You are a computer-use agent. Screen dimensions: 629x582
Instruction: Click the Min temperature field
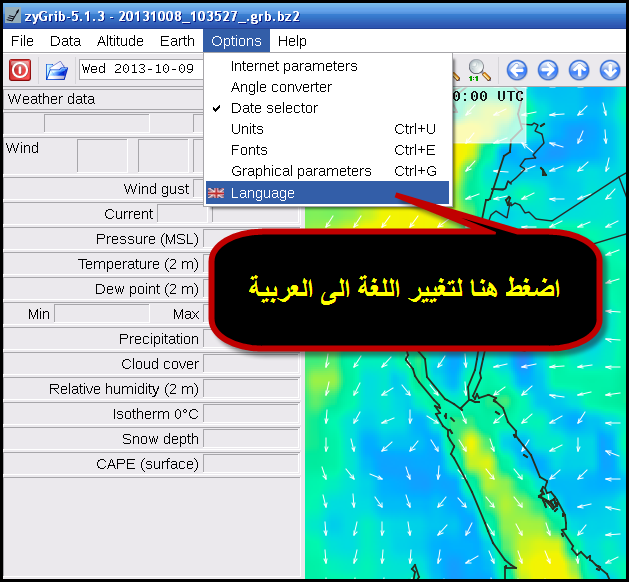102,314
